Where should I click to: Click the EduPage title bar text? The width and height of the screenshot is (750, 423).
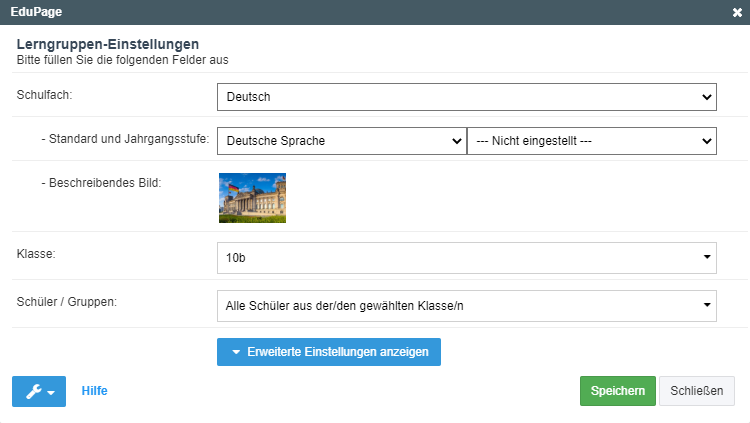tap(36, 11)
